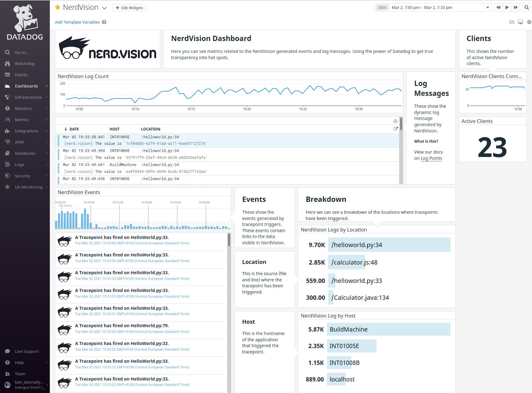Image resolution: width=532 pixels, height=393 pixels.
Task: Click the Logs sidebar icon
Action: point(8,164)
